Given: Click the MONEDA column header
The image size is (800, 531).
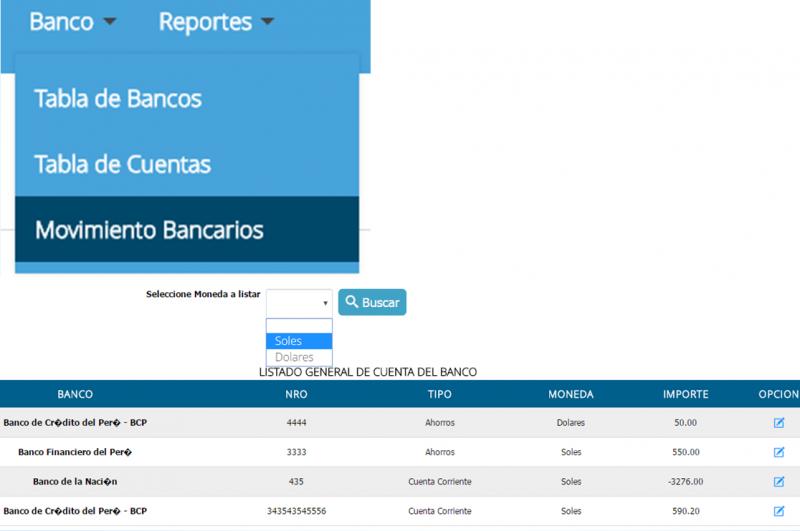Looking at the screenshot, I should (x=571, y=394).
